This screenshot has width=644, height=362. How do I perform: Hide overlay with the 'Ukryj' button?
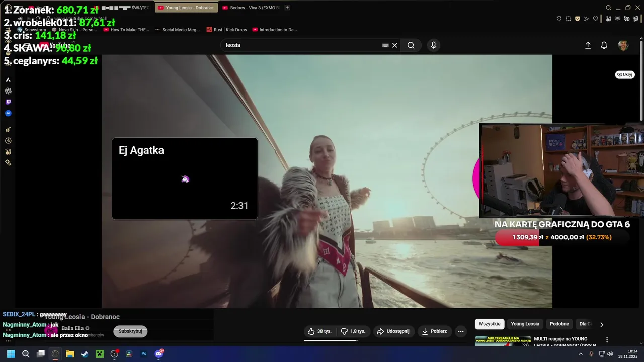625,75
